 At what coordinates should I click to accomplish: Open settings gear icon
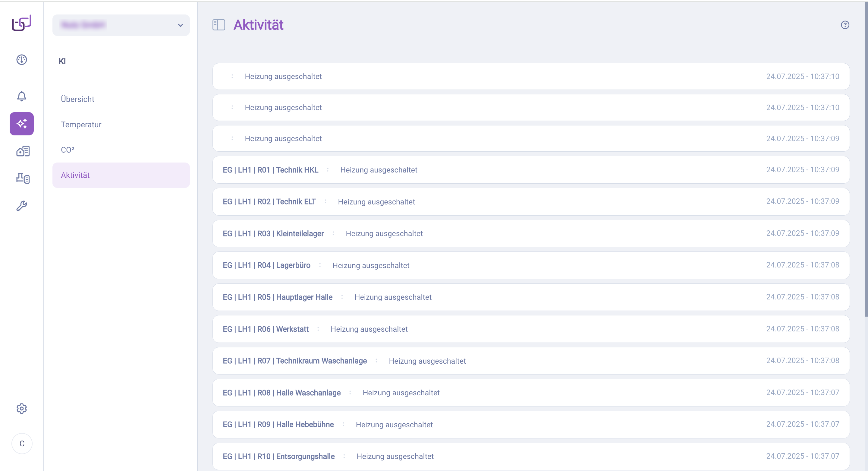(x=22, y=409)
